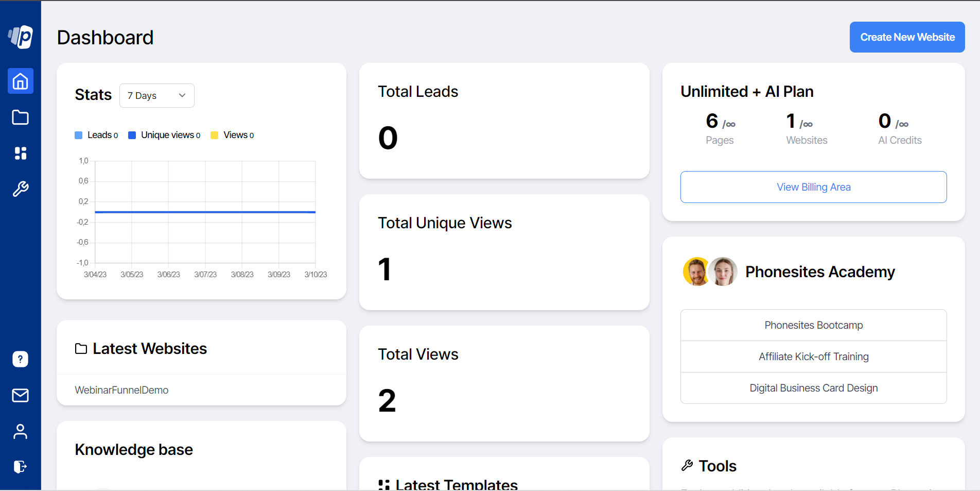Select the wrench Tools icon

pyautogui.click(x=20, y=189)
